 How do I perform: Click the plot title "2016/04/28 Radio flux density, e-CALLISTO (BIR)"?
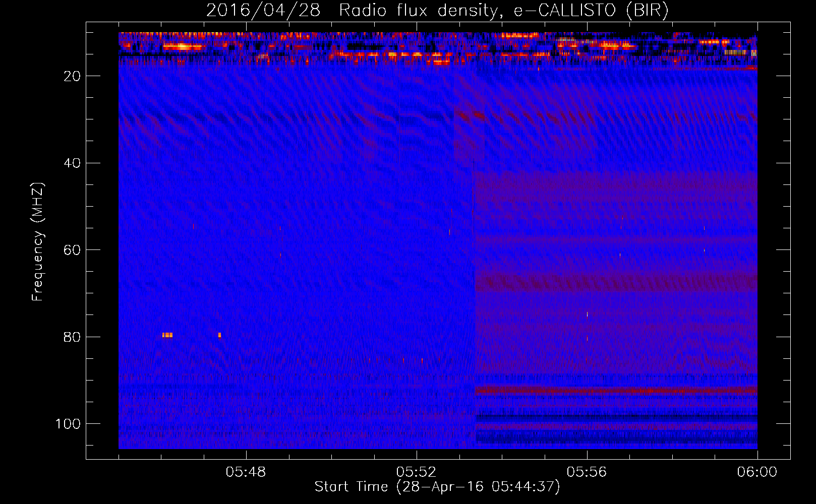click(x=437, y=11)
